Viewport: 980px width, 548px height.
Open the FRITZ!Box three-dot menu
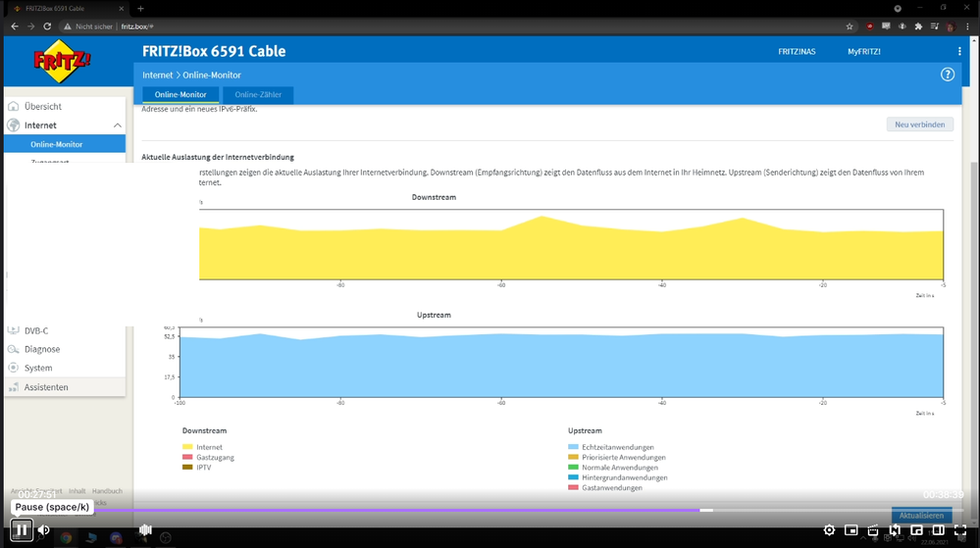click(x=959, y=51)
